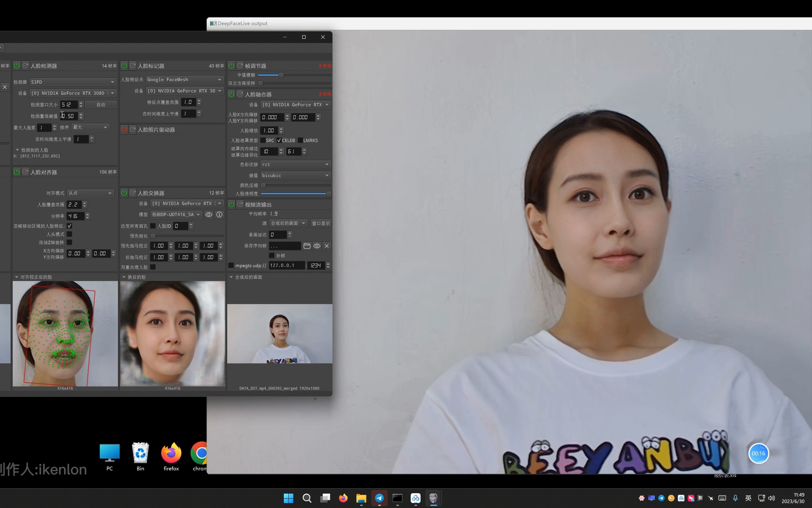Viewport: 812px width, 508px height.
Task: Open face marker 设备 GPU dropdown
Action: (184, 91)
